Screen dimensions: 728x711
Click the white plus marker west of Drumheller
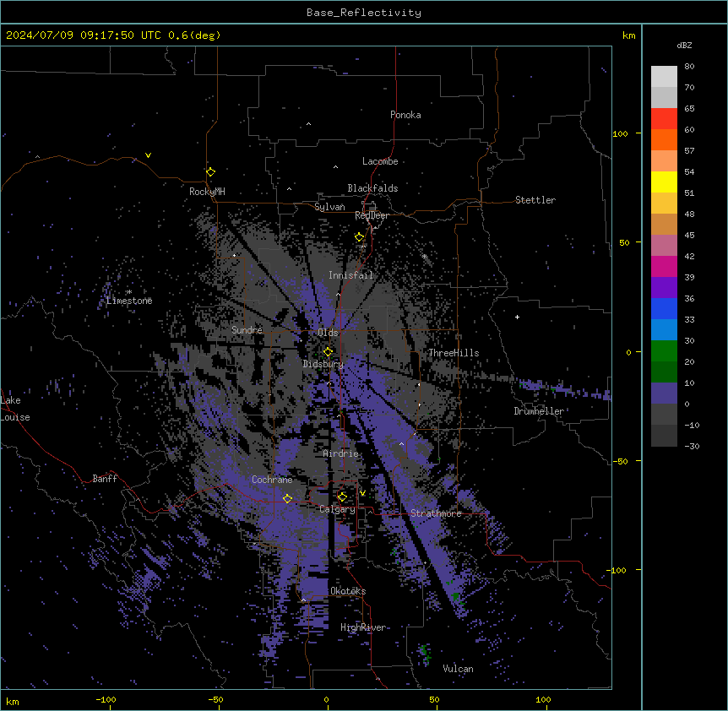point(517,317)
